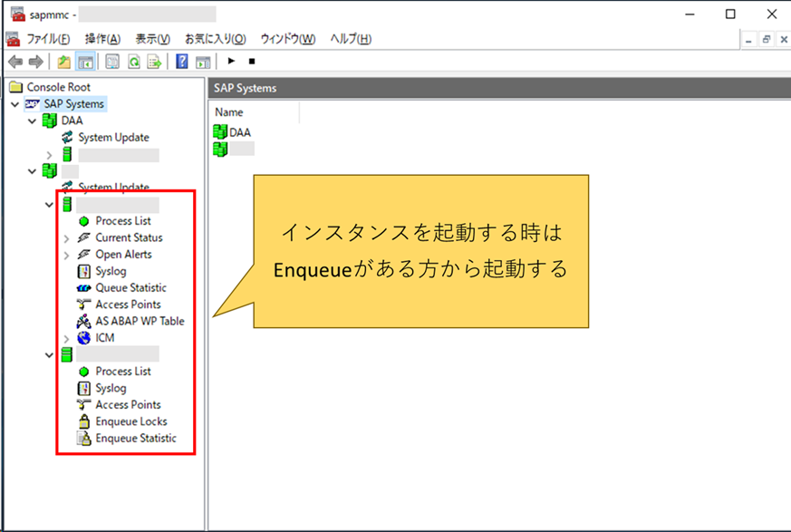The image size is (791, 532).
Task: Collapse the instance node containing Enqueue Locks
Action: tap(49, 355)
